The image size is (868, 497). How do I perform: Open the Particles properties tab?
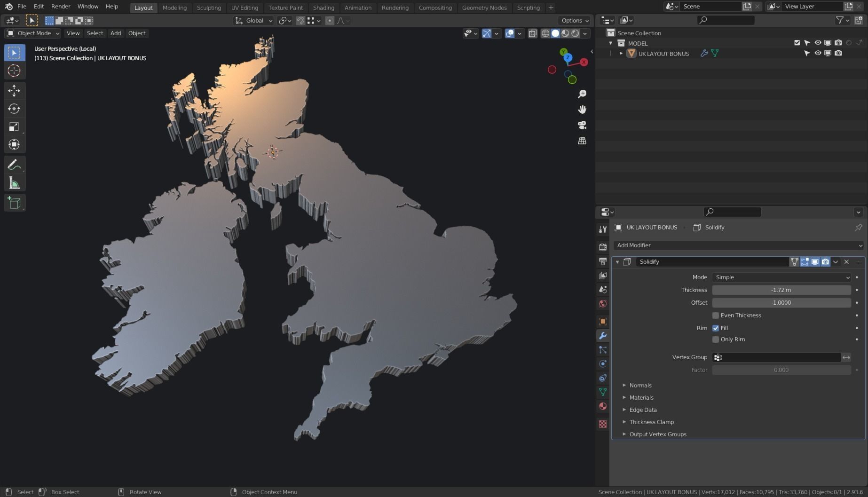pos(603,350)
